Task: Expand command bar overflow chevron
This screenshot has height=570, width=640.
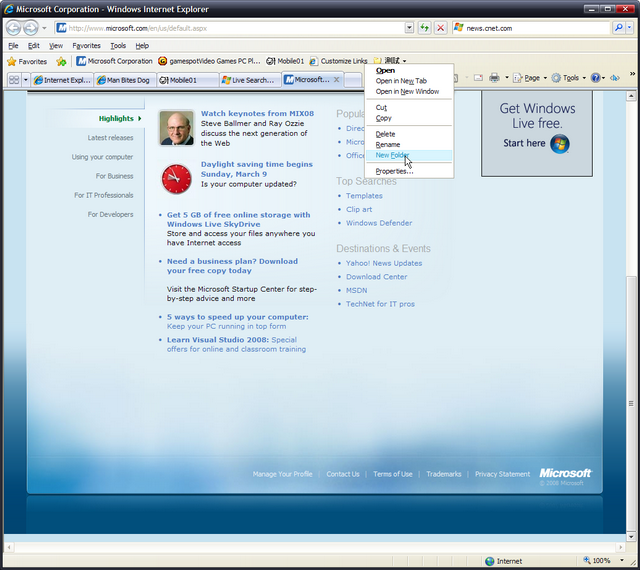Action: click(x=632, y=74)
